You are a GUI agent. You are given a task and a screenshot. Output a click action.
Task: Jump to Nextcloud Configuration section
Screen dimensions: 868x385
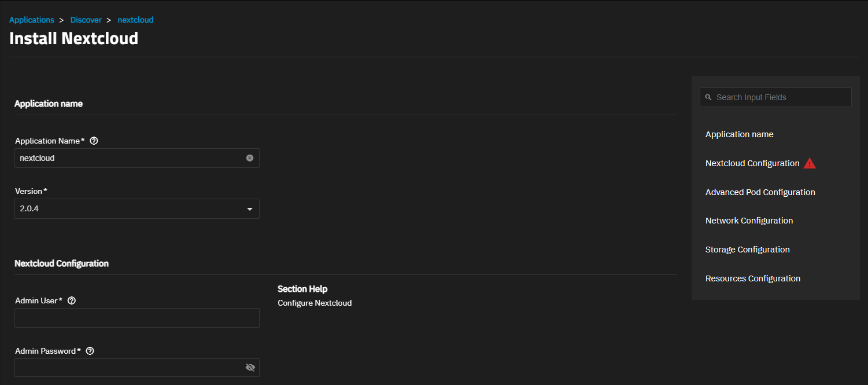tap(752, 163)
